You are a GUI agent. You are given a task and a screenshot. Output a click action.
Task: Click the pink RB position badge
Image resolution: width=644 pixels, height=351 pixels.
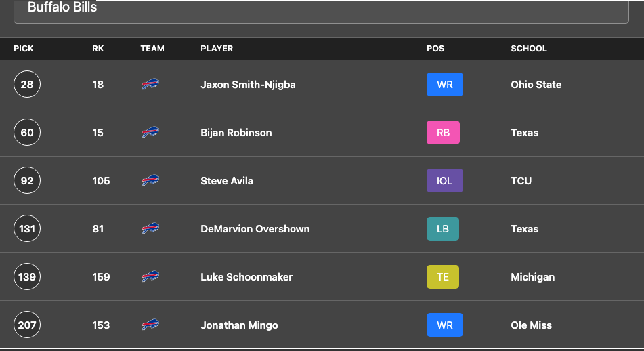(x=443, y=132)
